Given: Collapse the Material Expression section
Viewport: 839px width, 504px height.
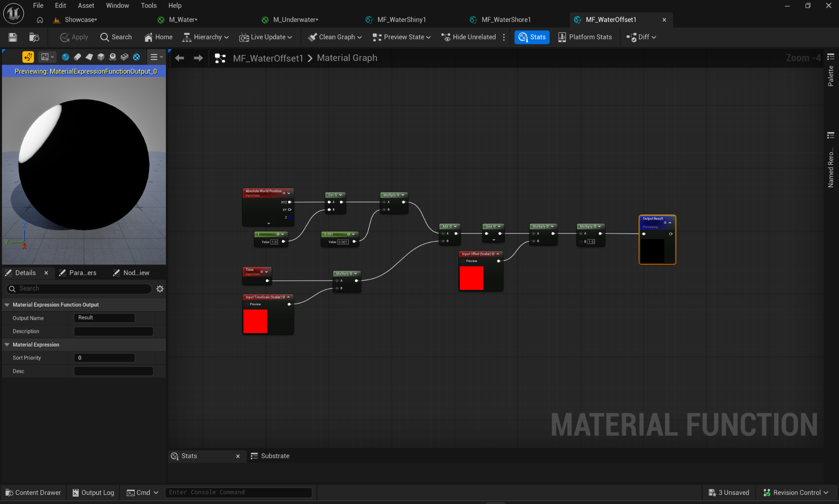Looking at the screenshot, I should (x=7, y=345).
